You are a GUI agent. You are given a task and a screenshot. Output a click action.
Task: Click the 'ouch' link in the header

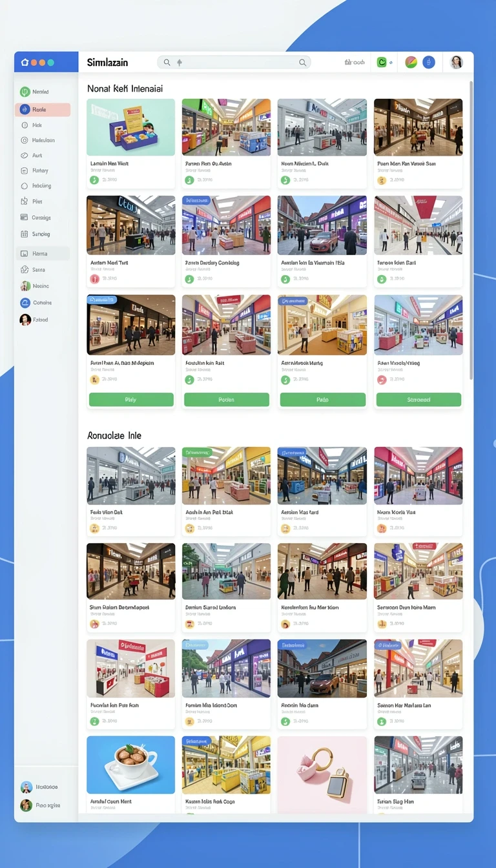tap(358, 63)
